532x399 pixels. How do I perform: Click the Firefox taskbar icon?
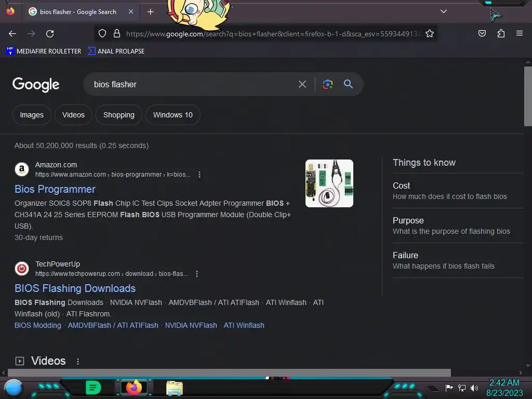(134, 388)
